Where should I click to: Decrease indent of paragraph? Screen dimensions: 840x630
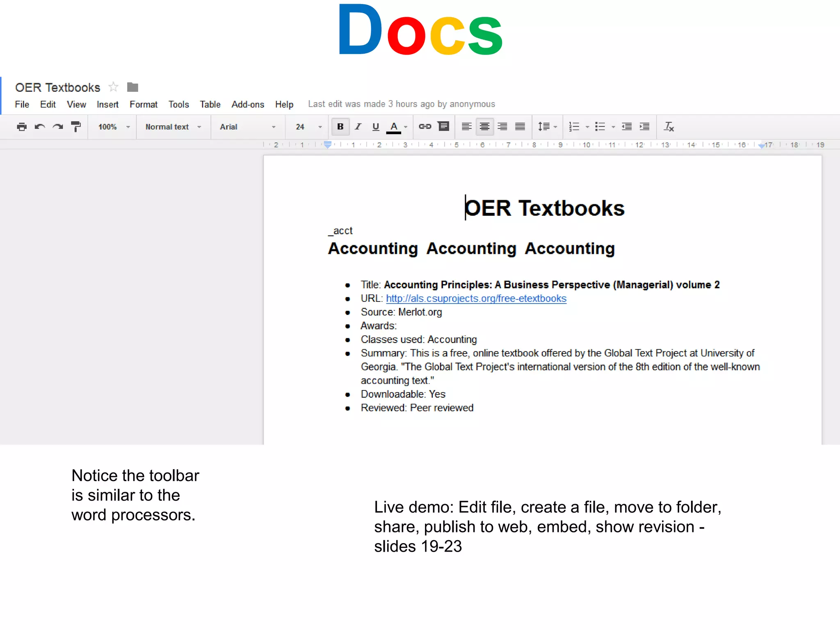[x=627, y=127]
